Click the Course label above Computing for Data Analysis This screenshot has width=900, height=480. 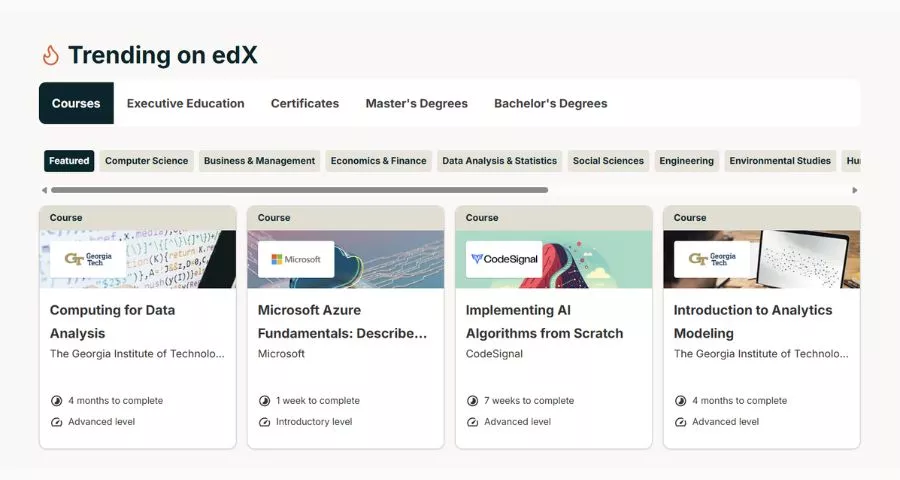pos(66,218)
